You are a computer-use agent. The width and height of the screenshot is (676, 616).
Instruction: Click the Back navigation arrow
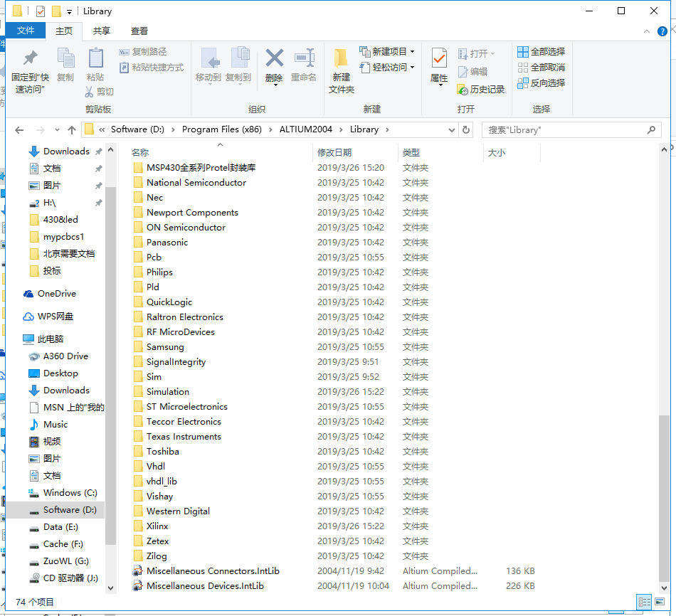19,129
